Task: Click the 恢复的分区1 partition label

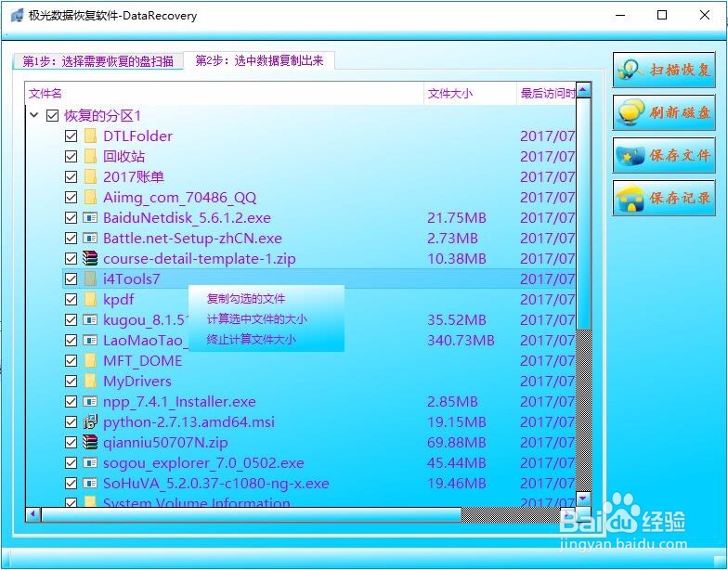Action: 102,115
